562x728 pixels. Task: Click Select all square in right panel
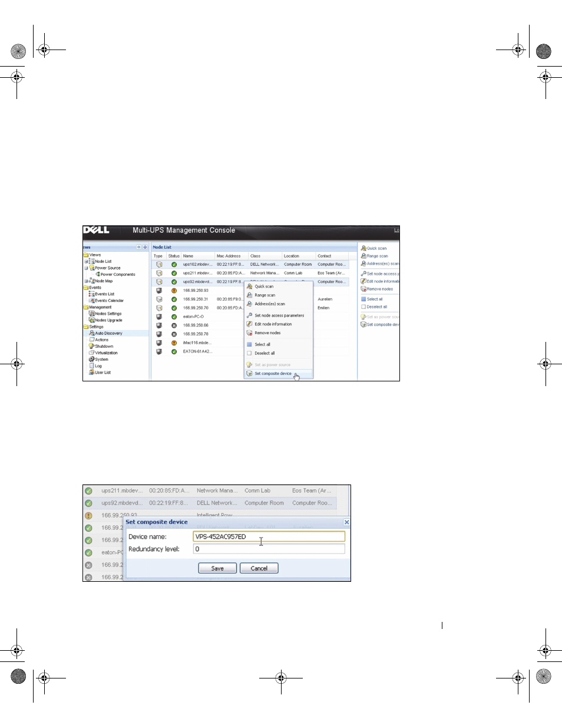coord(363,299)
